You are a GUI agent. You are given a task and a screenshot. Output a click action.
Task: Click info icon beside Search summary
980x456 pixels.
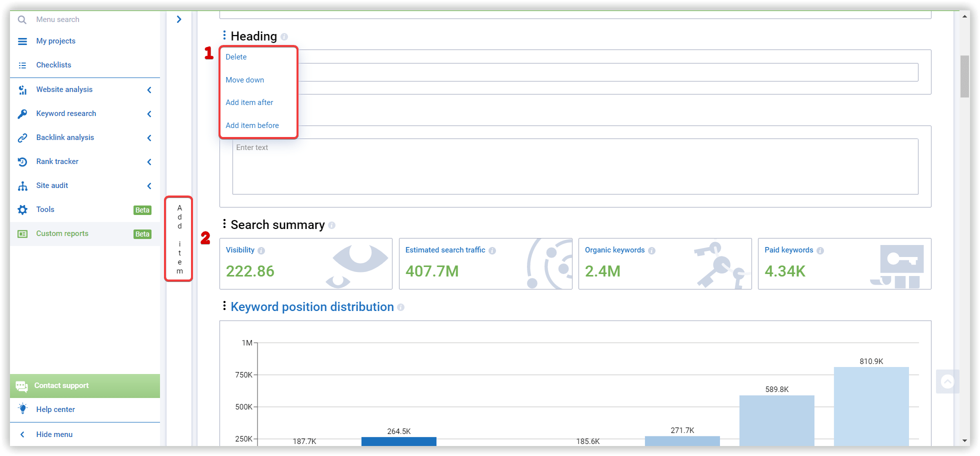[x=331, y=225]
